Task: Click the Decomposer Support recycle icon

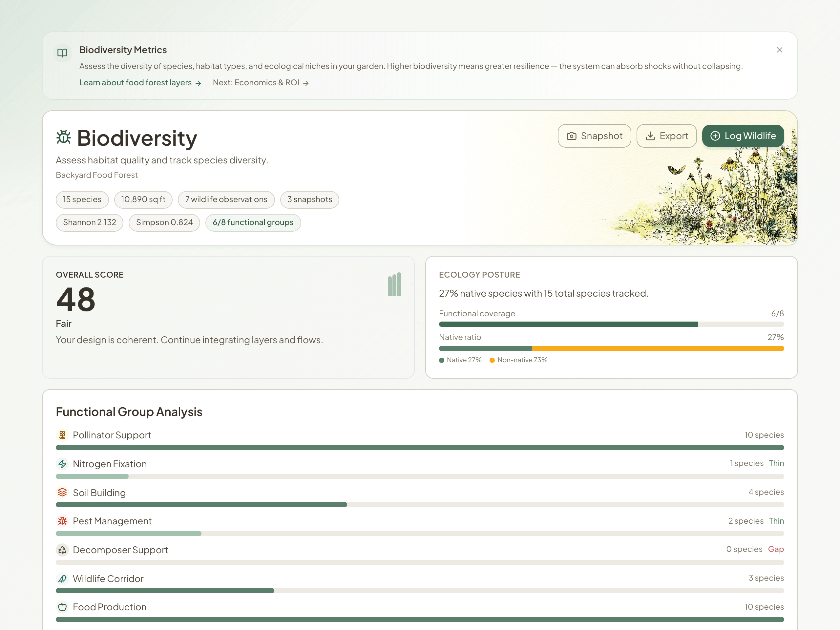Action: click(x=62, y=550)
